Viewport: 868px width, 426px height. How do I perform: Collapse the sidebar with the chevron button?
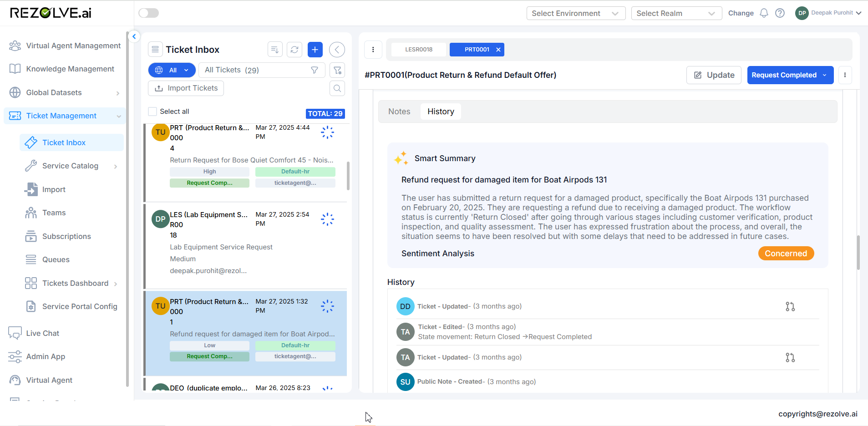pyautogui.click(x=134, y=36)
